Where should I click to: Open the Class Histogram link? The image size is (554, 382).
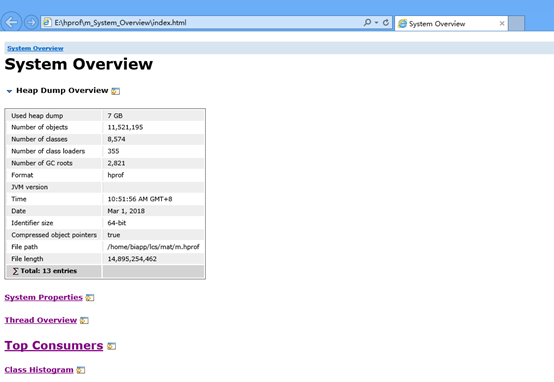pyautogui.click(x=39, y=370)
